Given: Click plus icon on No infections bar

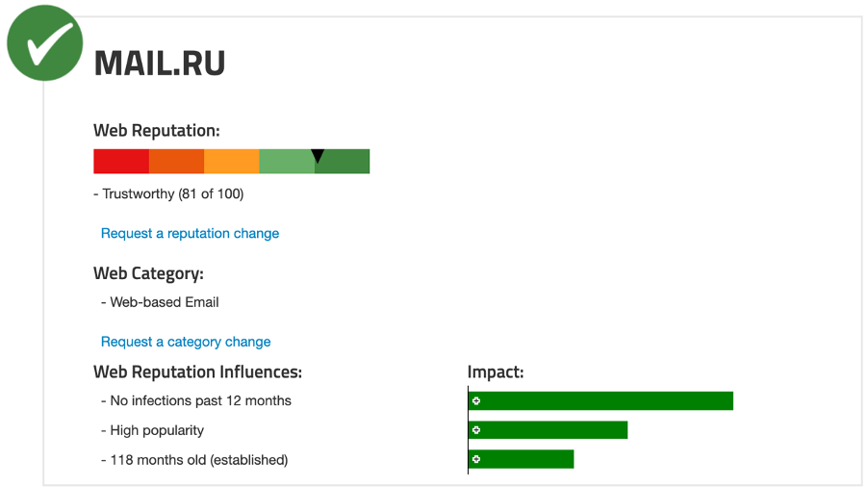Looking at the screenshot, I should point(476,400).
